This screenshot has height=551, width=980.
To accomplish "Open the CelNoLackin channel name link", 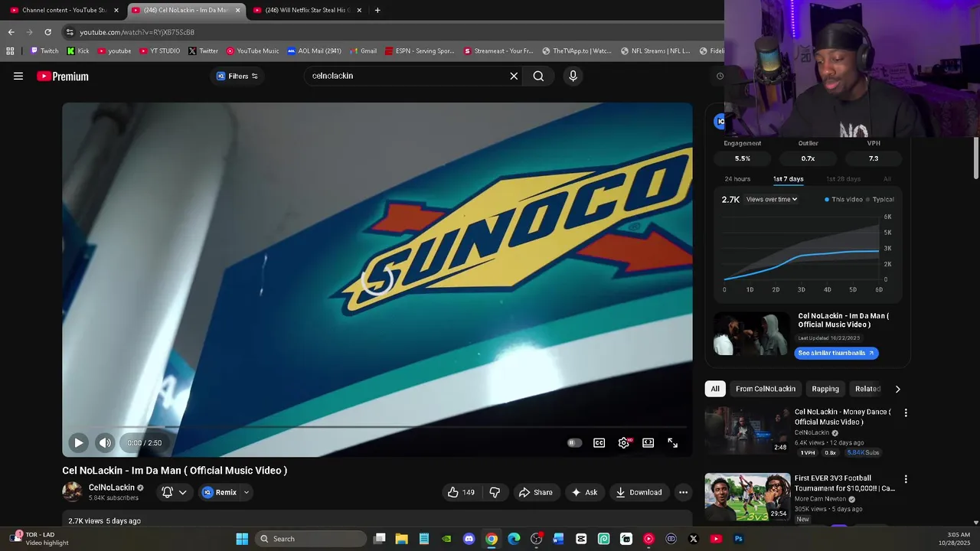I will 112,487.
